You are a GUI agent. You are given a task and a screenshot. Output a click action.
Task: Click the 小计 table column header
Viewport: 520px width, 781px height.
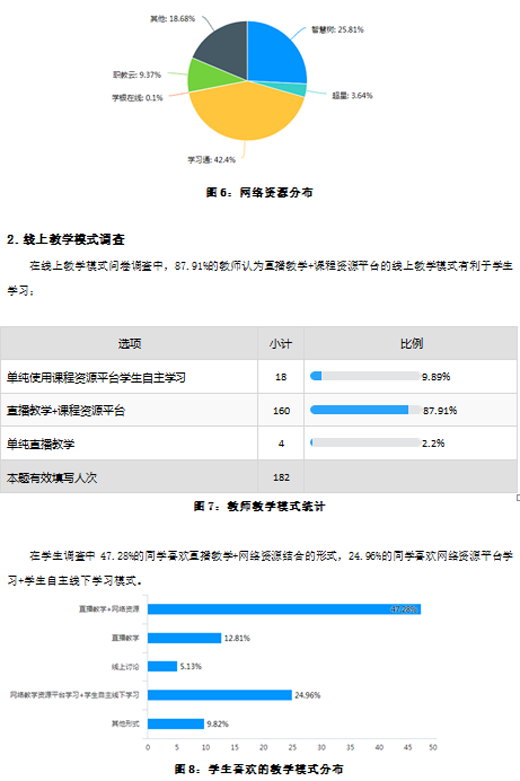click(x=281, y=344)
